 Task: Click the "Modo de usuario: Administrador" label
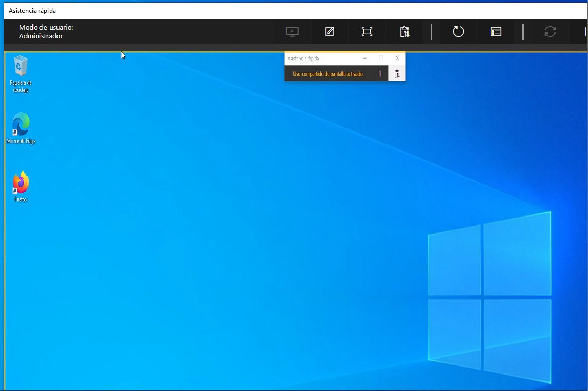click(46, 31)
